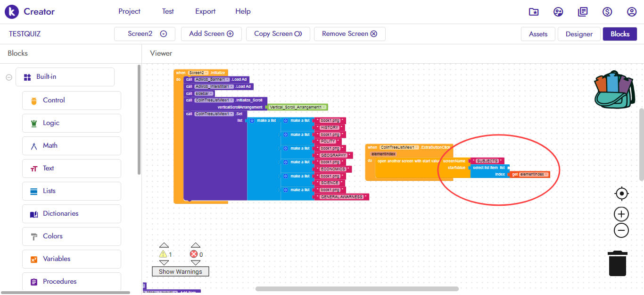The height and width of the screenshot is (295, 644).
Task: Click the workspace horizontal scrollbar
Action: click(357, 289)
